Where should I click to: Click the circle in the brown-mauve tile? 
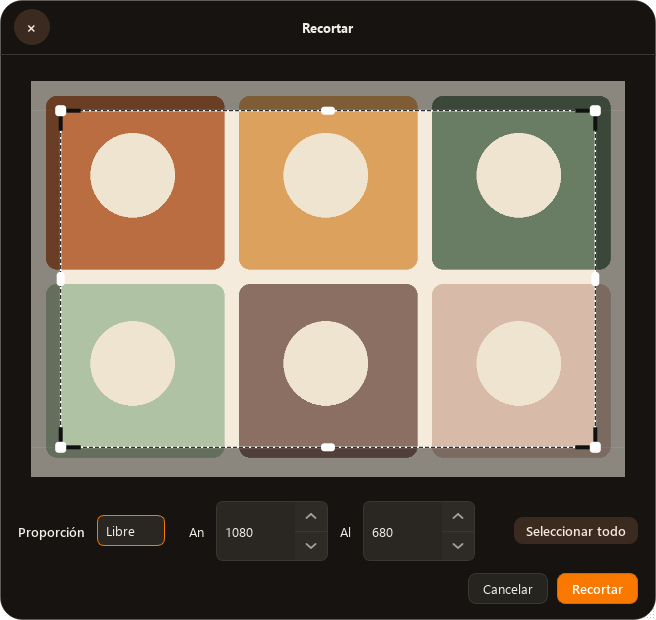point(325,363)
